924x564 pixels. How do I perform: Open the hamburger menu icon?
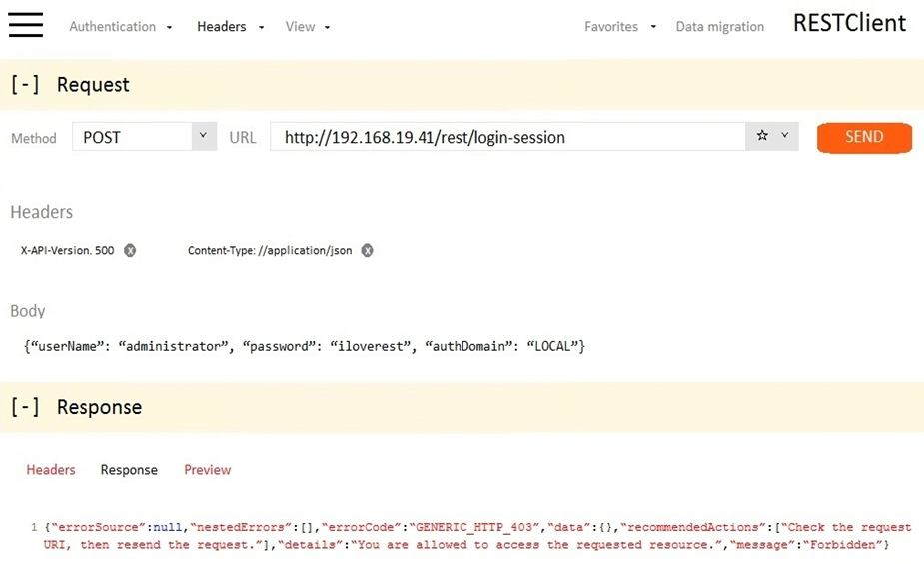coord(26,25)
